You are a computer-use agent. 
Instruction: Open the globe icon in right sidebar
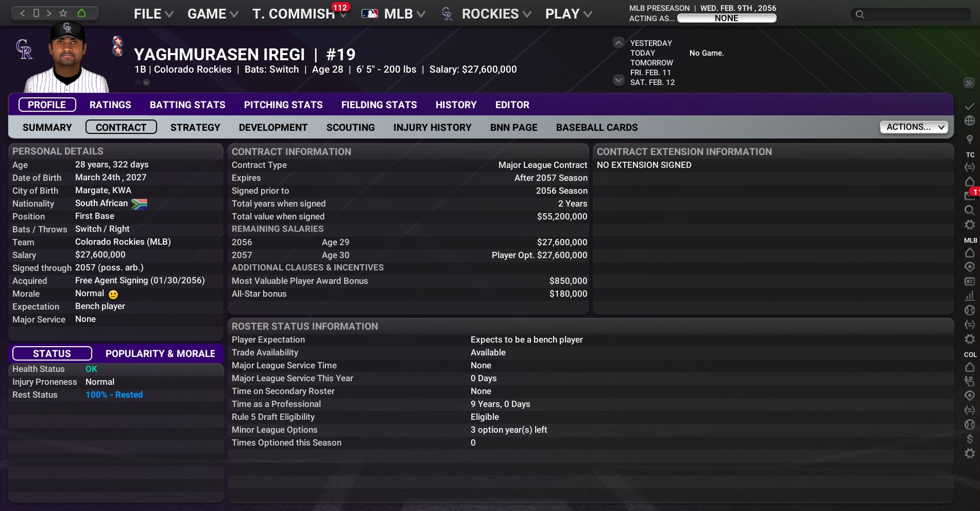point(969,121)
